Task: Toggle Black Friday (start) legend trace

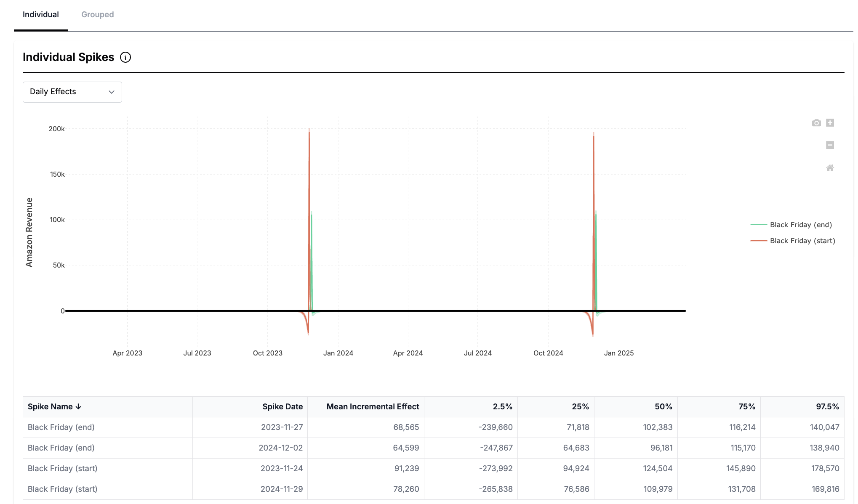Action: tap(802, 241)
